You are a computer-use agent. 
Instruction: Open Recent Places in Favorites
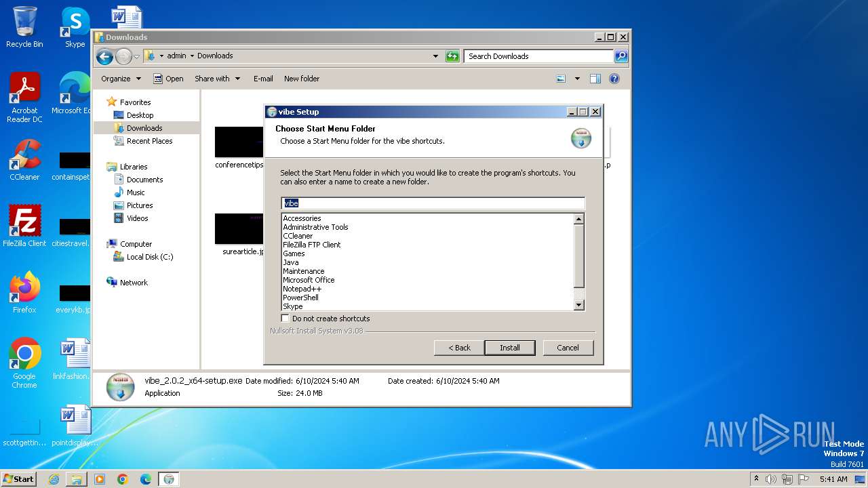pyautogui.click(x=149, y=141)
